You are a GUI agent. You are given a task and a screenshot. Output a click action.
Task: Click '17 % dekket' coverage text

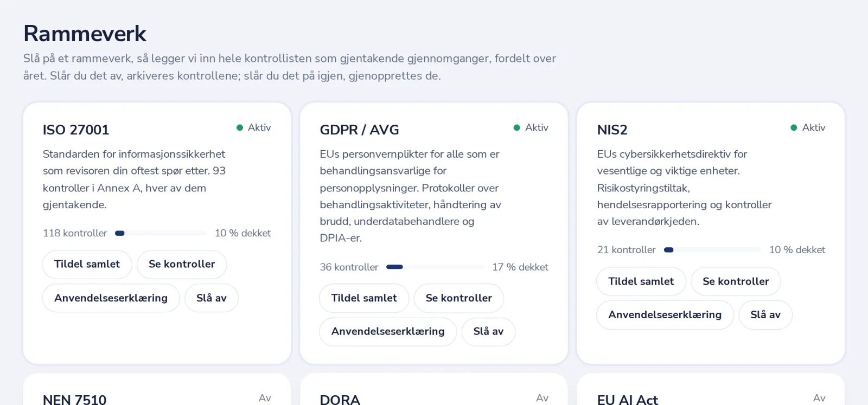[x=520, y=267]
